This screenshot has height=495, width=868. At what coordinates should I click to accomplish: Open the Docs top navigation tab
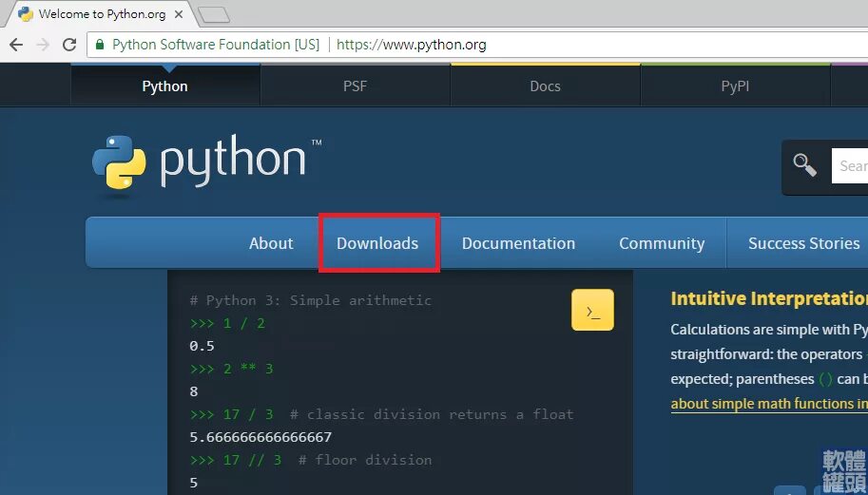click(546, 86)
